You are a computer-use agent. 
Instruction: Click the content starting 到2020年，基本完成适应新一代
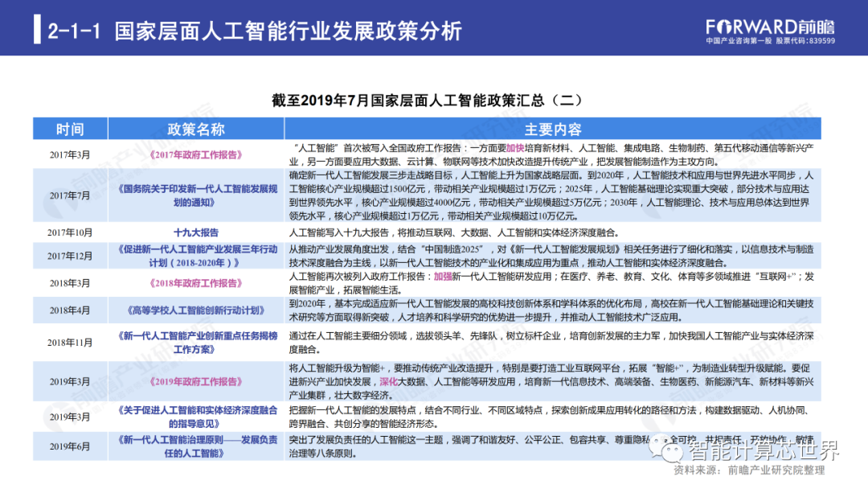tap(551, 310)
